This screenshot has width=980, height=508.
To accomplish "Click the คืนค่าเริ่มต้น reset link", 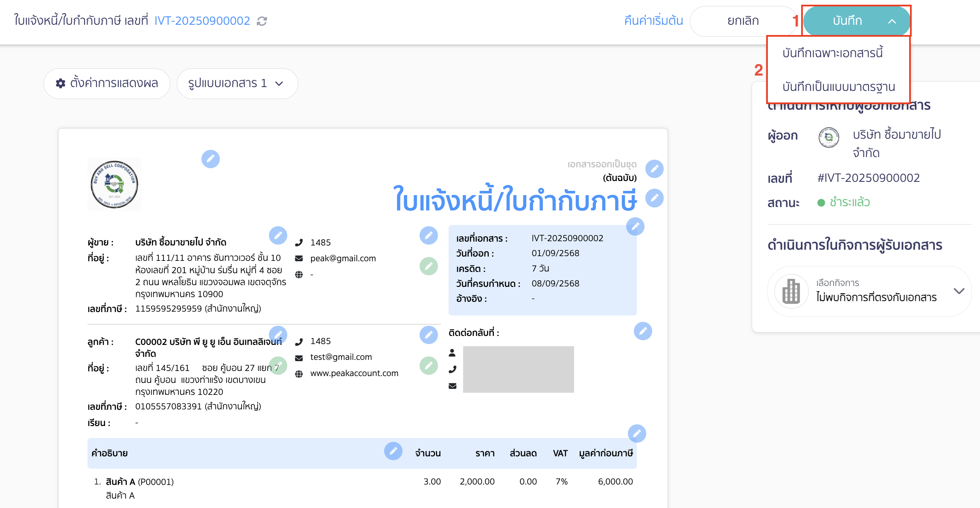I will click(653, 20).
